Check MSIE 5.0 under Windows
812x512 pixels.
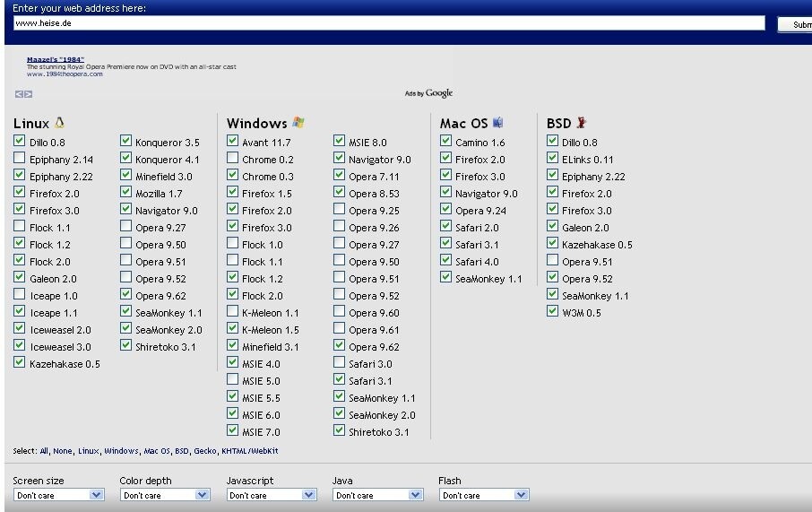point(232,379)
